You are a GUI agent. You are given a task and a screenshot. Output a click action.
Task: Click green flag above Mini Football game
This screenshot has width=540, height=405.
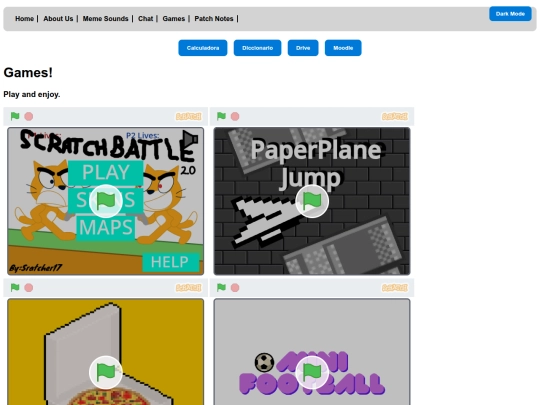(221, 288)
